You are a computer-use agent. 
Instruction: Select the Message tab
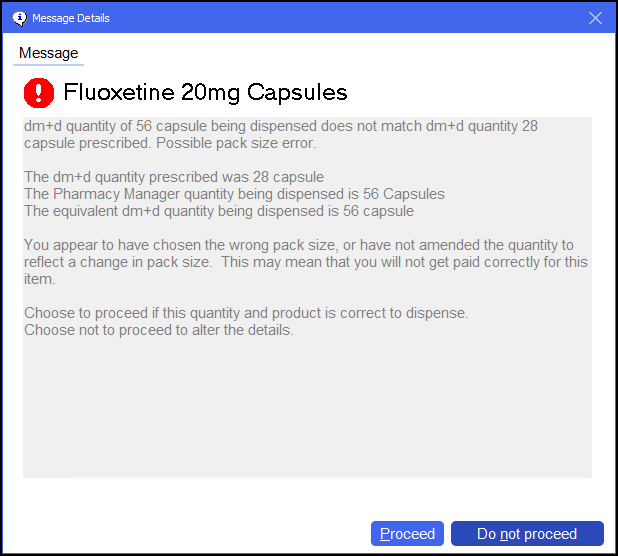tap(48, 53)
